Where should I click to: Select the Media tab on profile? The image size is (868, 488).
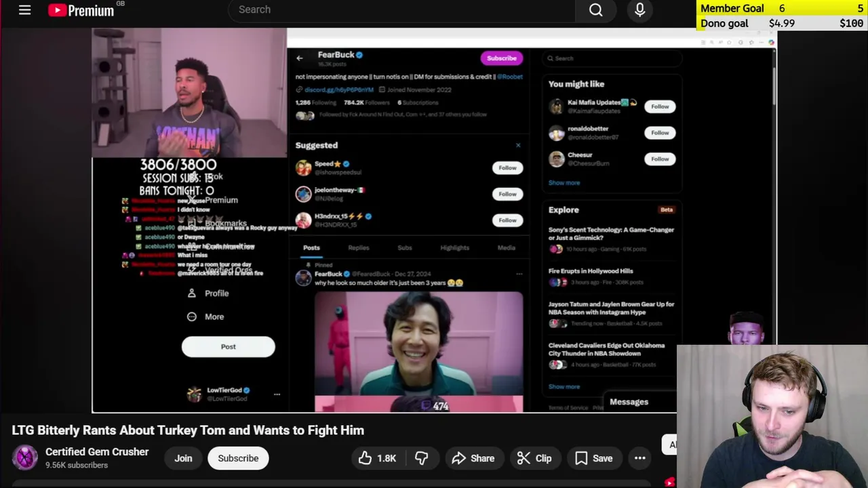point(507,248)
